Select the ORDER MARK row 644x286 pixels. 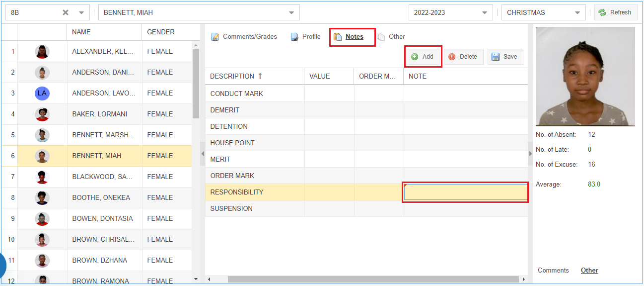point(366,176)
